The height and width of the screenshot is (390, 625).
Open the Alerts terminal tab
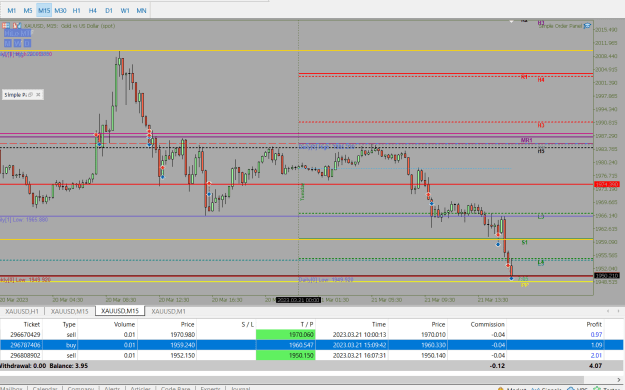pos(112,388)
